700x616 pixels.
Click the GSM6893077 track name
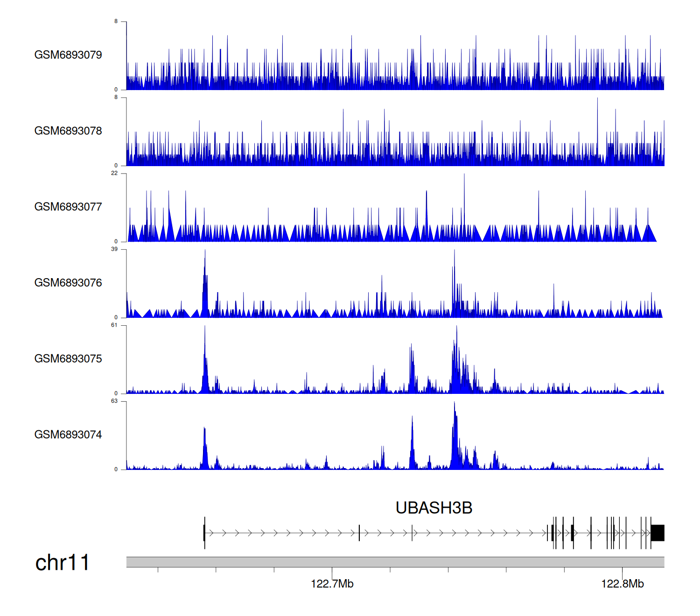click(x=68, y=207)
